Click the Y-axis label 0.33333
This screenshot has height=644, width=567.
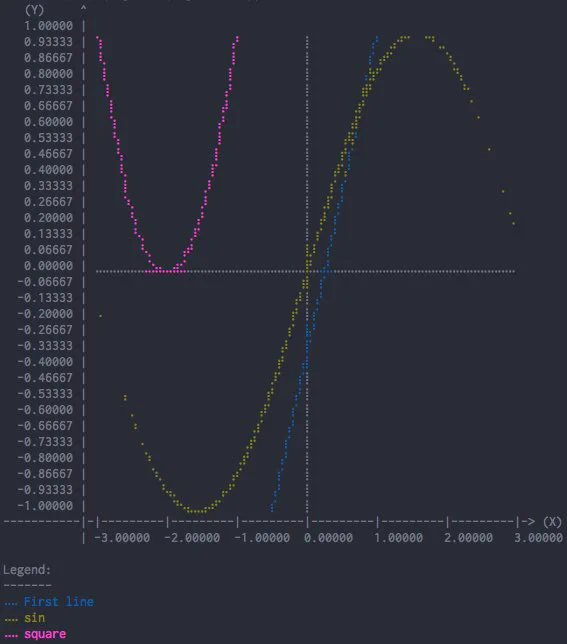point(48,186)
